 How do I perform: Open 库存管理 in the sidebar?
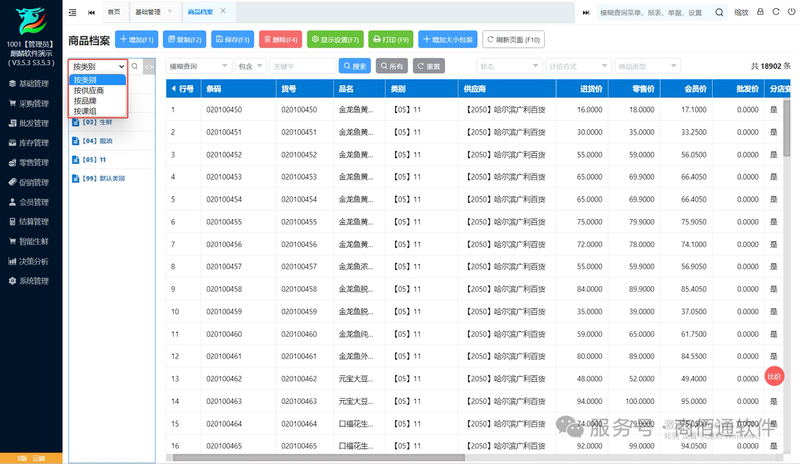[x=29, y=143]
